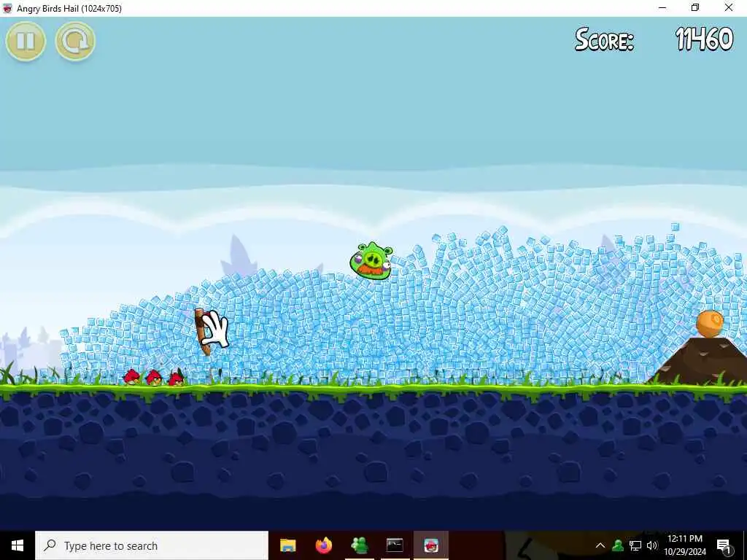Open the Windows Start menu

pos(18,545)
